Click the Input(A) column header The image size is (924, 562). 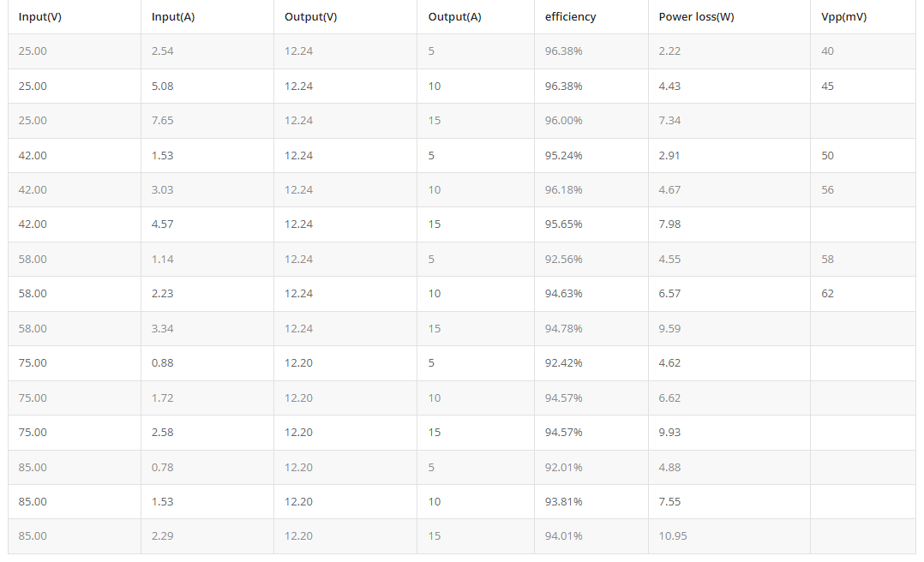(172, 17)
